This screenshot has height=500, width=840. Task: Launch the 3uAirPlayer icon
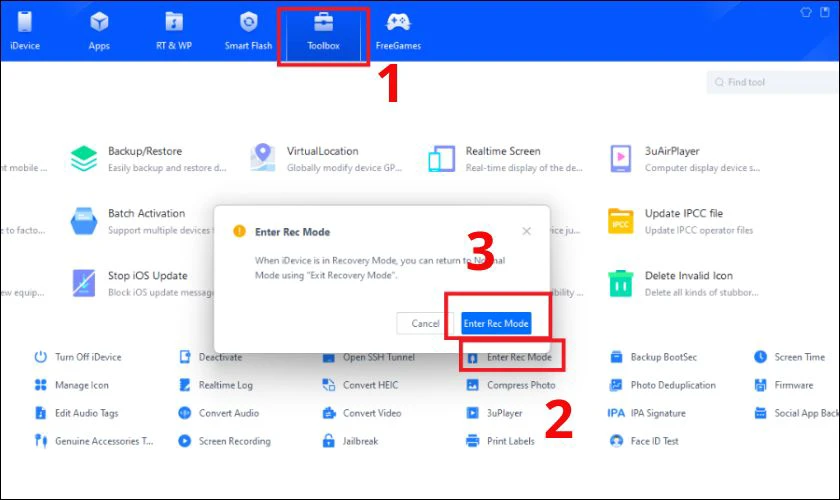(620, 159)
